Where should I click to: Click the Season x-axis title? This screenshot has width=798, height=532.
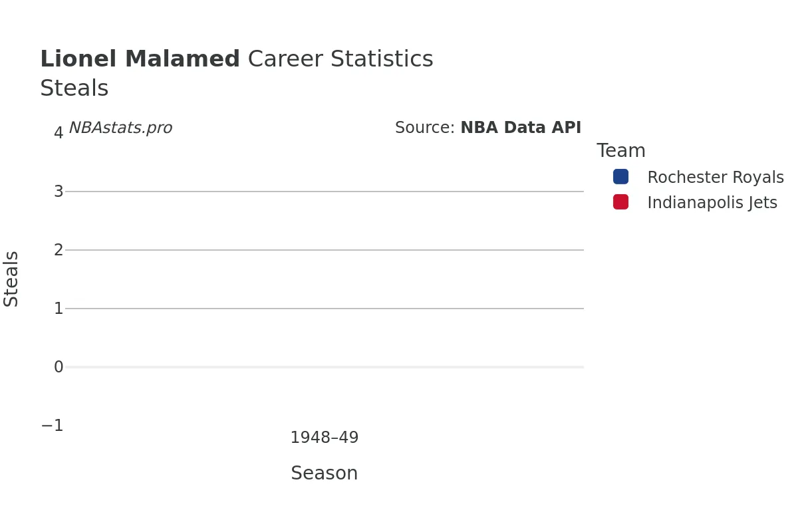click(x=325, y=473)
